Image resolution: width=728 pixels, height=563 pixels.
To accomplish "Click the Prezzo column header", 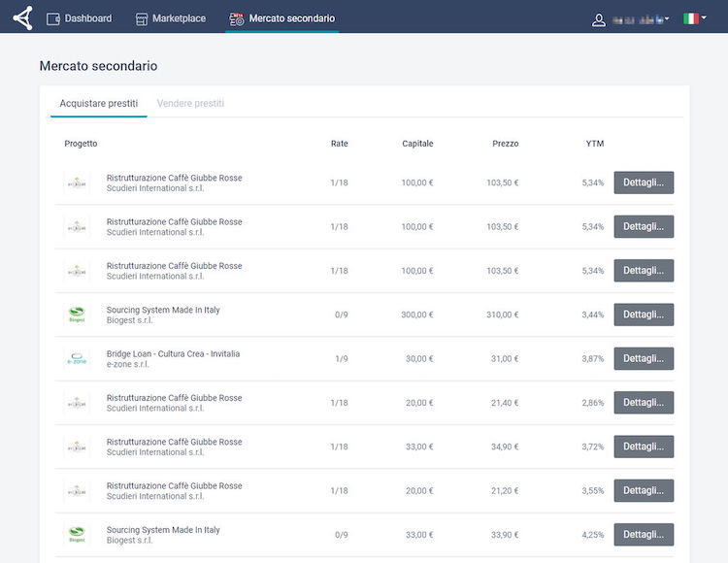I will 505,144.
